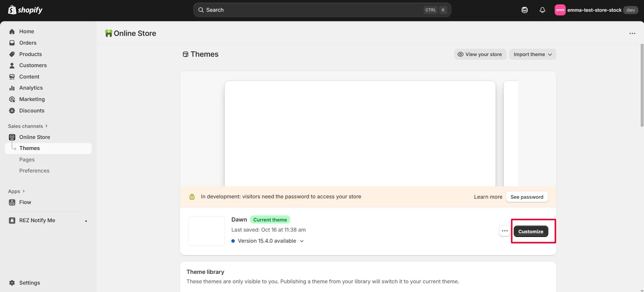Click the Customers person icon
The width and height of the screenshot is (644, 292).
12,65
